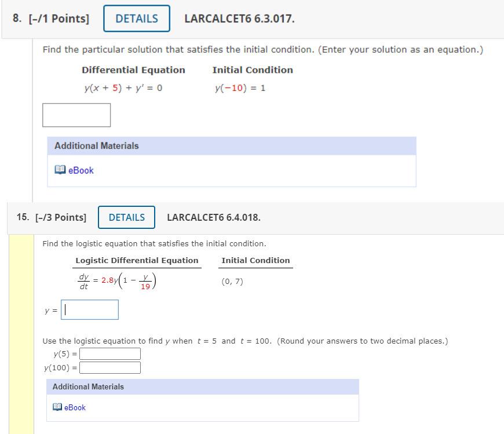Expand the Additional Materials section for question 8

tap(96, 146)
